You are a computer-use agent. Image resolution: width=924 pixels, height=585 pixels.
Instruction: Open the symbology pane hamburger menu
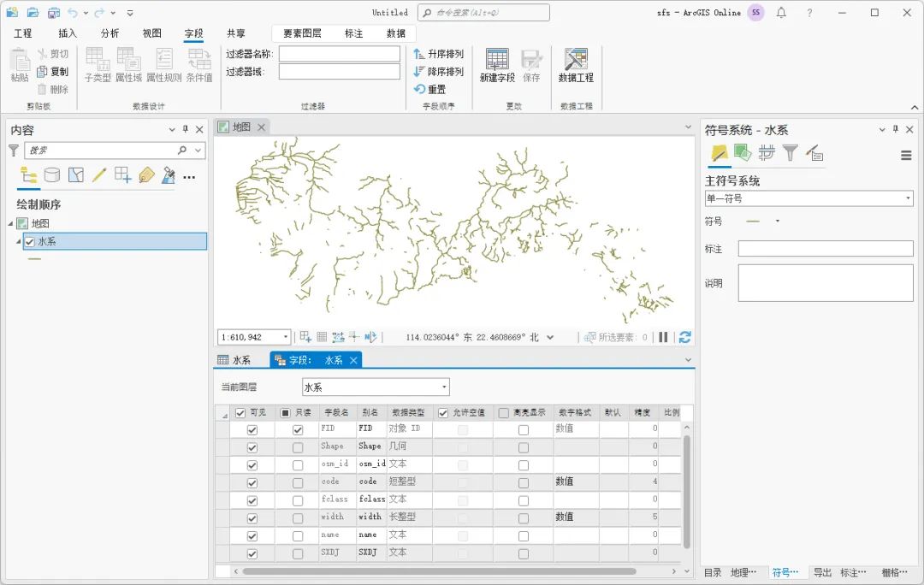(906, 156)
